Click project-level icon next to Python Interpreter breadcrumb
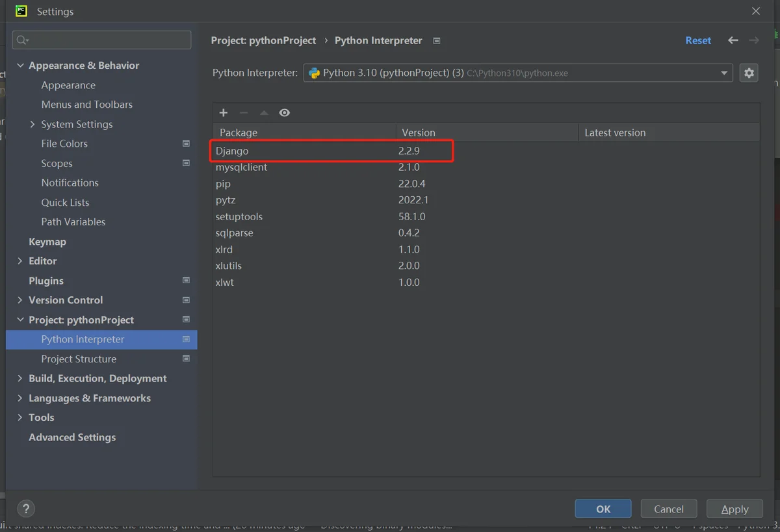The height and width of the screenshot is (532, 780). click(x=437, y=40)
